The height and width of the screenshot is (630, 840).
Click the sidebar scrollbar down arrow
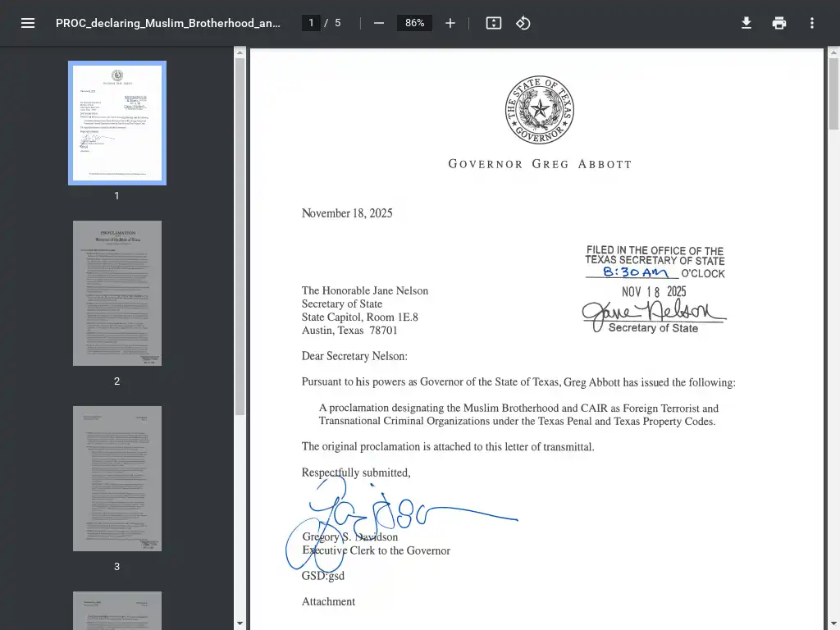pyautogui.click(x=240, y=623)
